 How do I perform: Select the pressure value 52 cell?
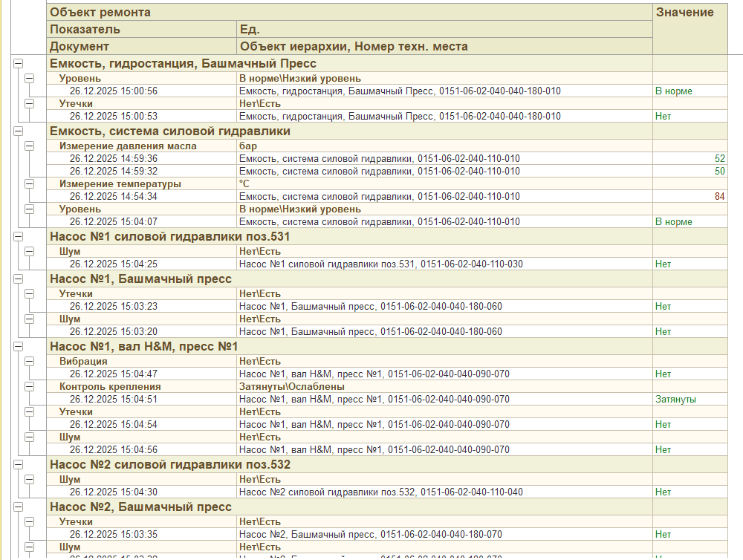coord(690,158)
